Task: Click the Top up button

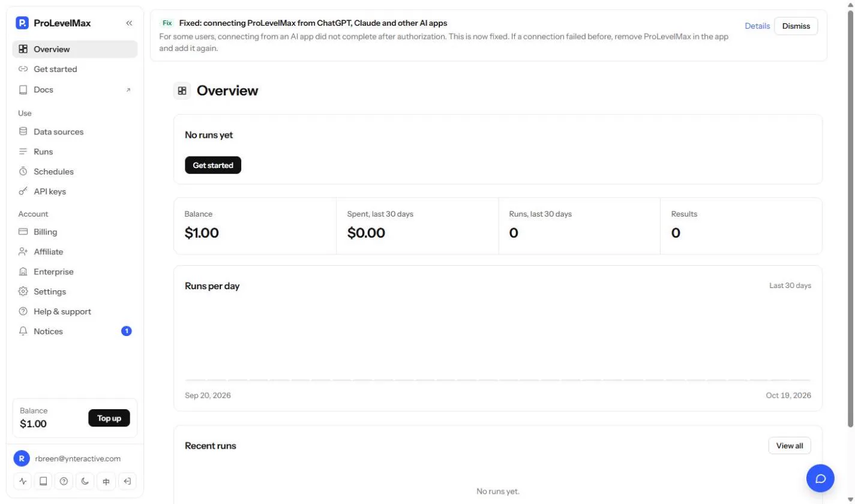Action: click(x=109, y=418)
